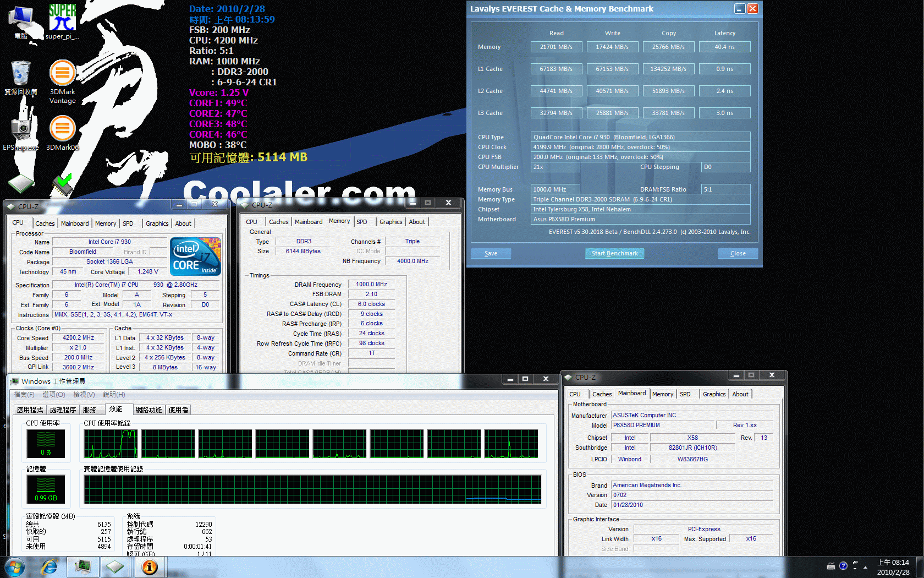Switch to 網路功能 tab in Task Manager

coord(148,410)
